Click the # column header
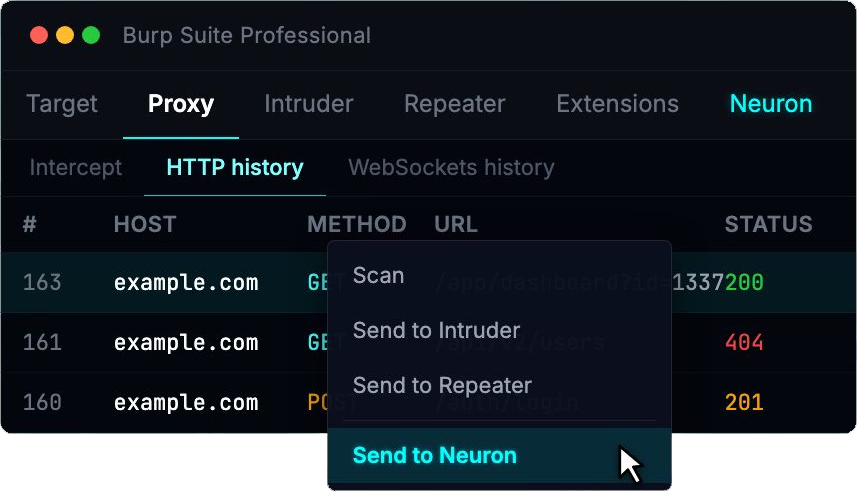The image size is (858, 492). click(x=30, y=225)
